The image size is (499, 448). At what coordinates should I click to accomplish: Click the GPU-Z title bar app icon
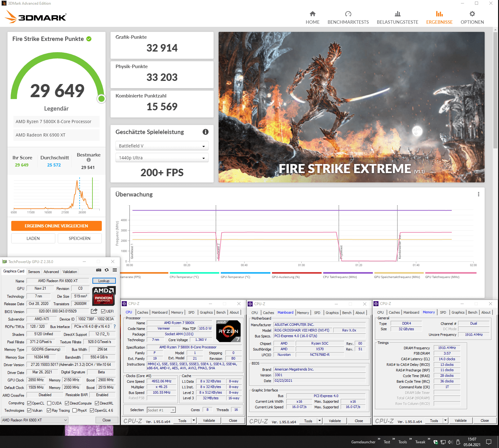[5, 261]
